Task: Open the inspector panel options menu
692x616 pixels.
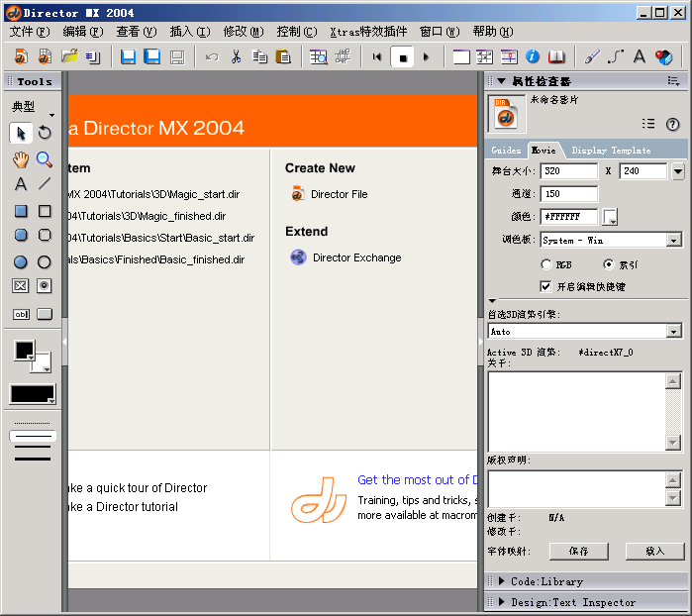Action: pyautogui.click(x=673, y=81)
